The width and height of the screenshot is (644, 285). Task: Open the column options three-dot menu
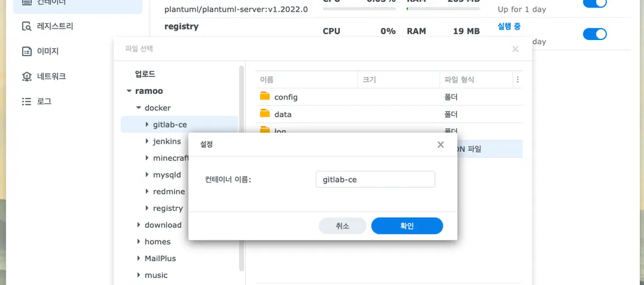click(x=518, y=79)
